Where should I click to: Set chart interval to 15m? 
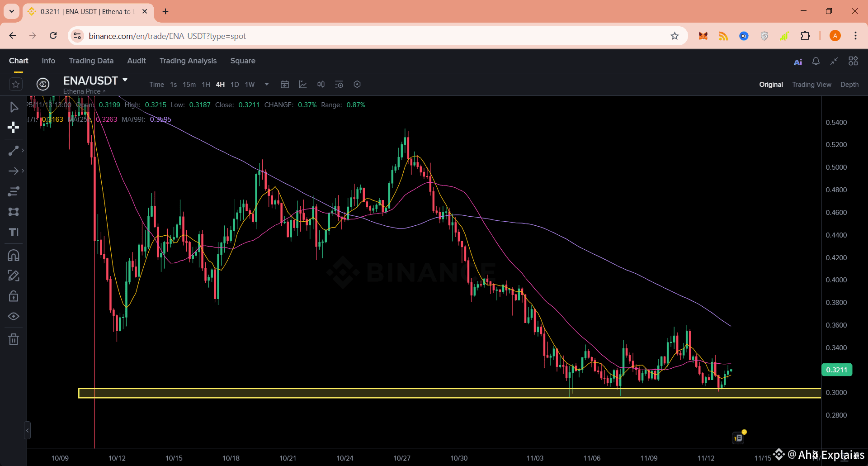pyautogui.click(x=189, y=85)
